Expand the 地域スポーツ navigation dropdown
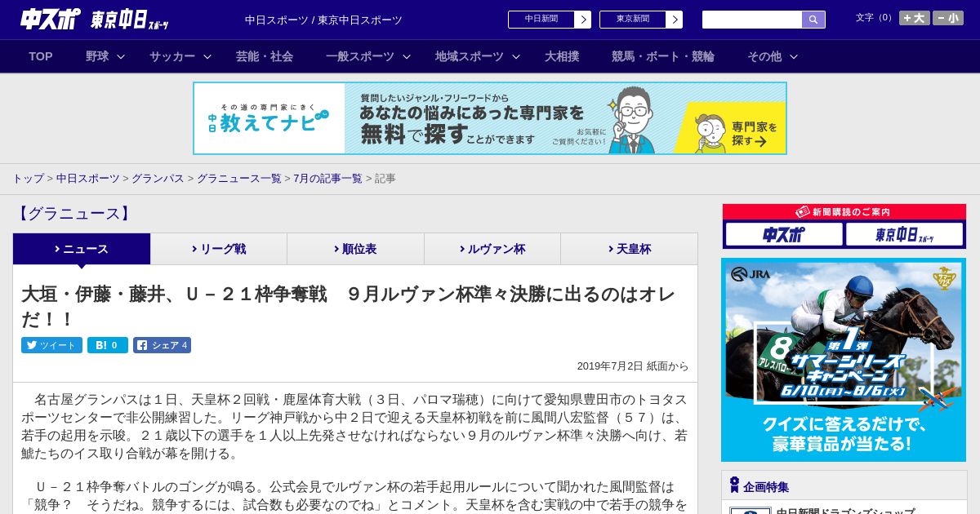This screenshot has width=980, height=514. point(478,56)
